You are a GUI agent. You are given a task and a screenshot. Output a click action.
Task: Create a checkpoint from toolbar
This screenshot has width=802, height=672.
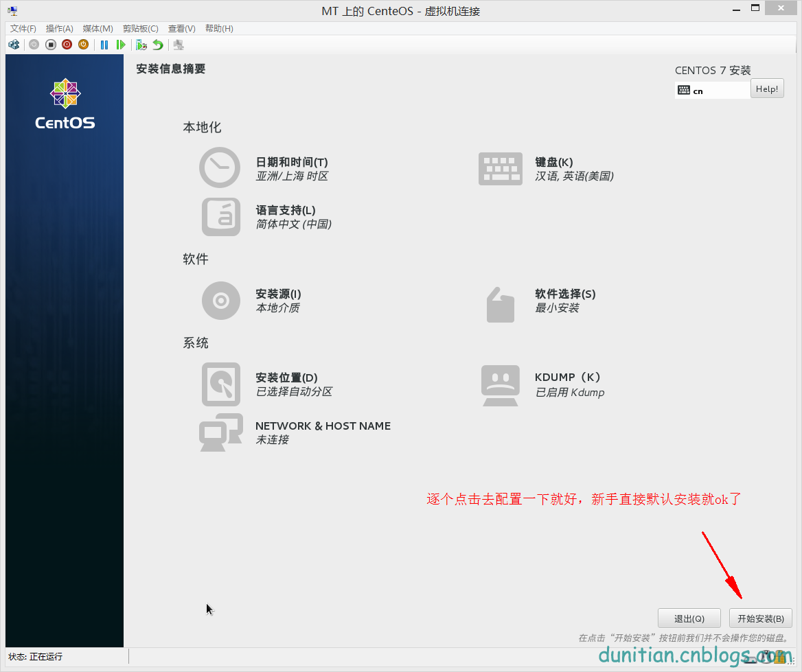[x=141, y=45]
